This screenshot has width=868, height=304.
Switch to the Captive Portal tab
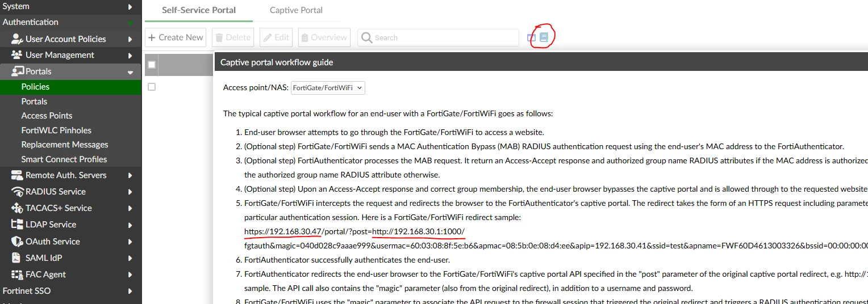pos(296,10)
